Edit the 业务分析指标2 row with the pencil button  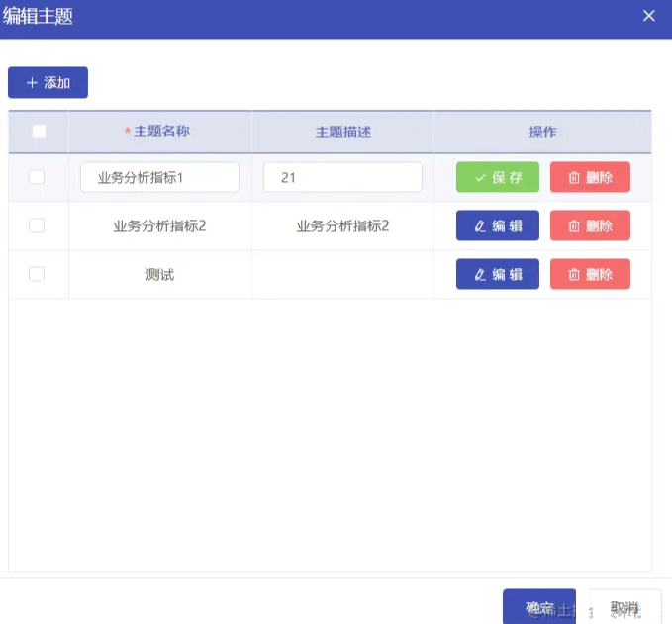(497, 225)
